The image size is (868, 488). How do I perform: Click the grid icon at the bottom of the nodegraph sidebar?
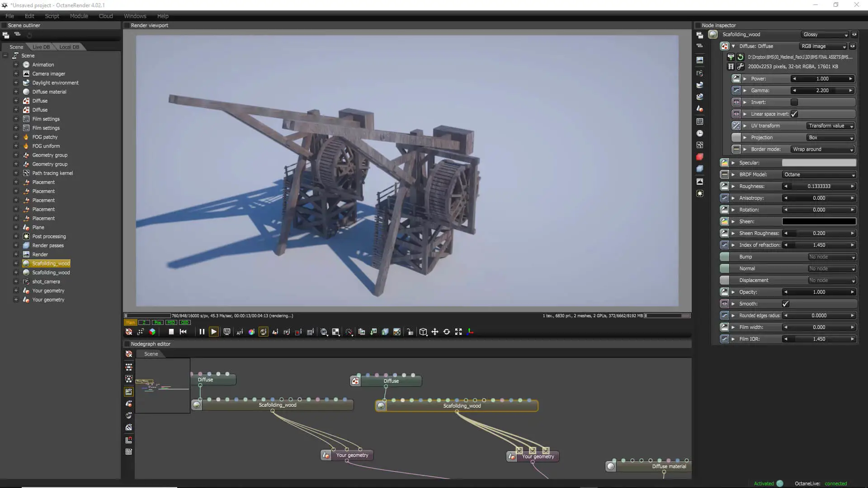click(129, 452)
